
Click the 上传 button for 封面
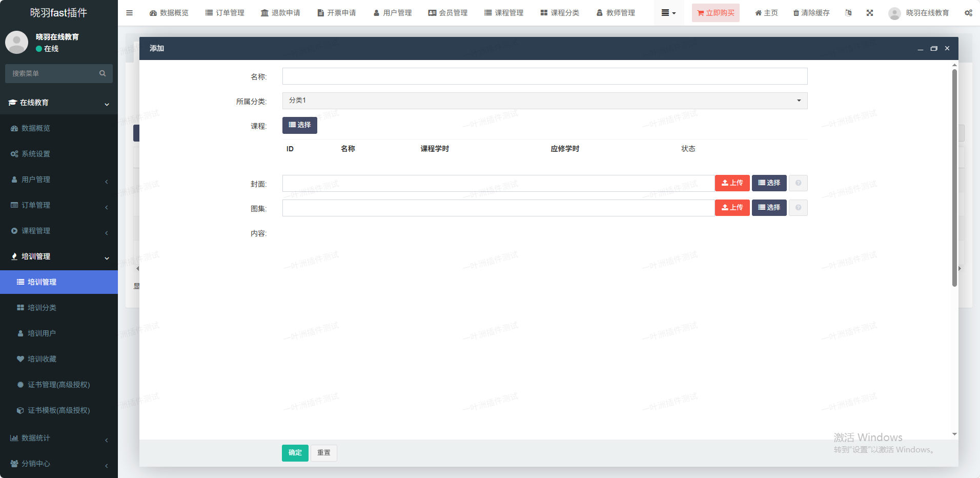coord(732,183)
